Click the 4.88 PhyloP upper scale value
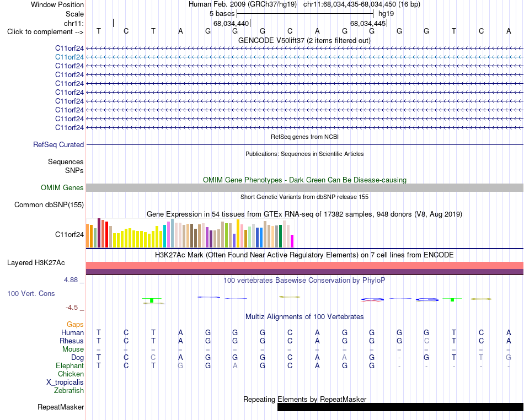 tap(71, 280)
